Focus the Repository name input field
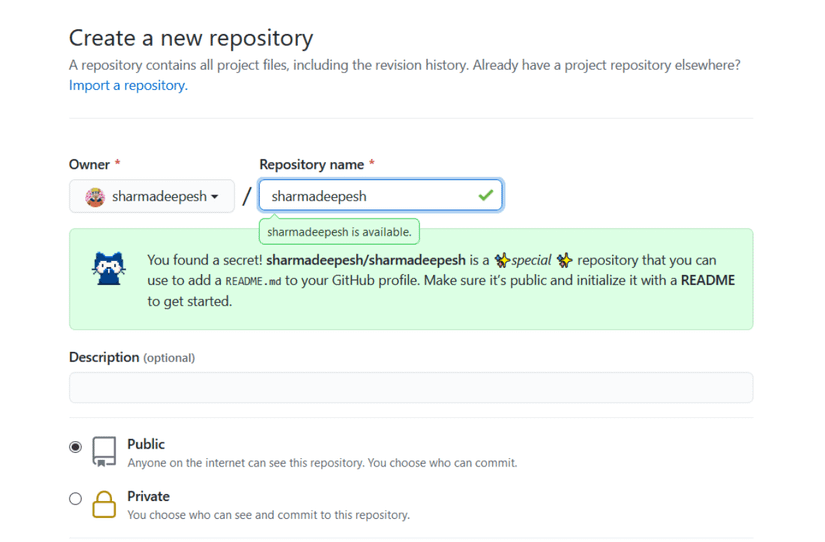Image resolution: width=825 pixels, height=542 pixels. 380,196
